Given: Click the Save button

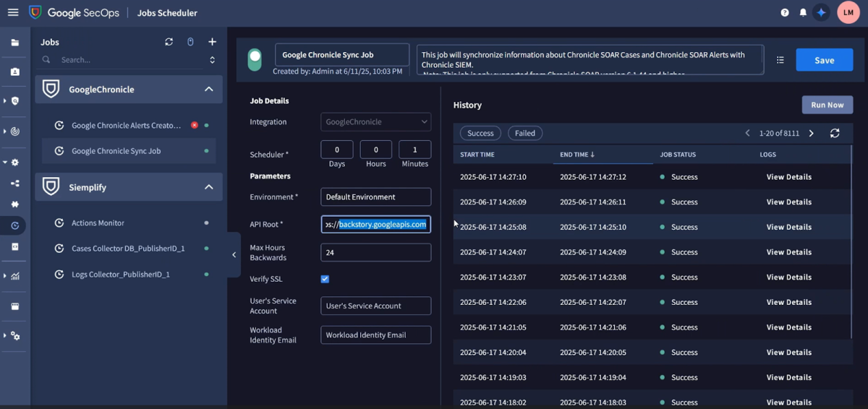Looking at the screenshot, I should click(x=824, y=60).
